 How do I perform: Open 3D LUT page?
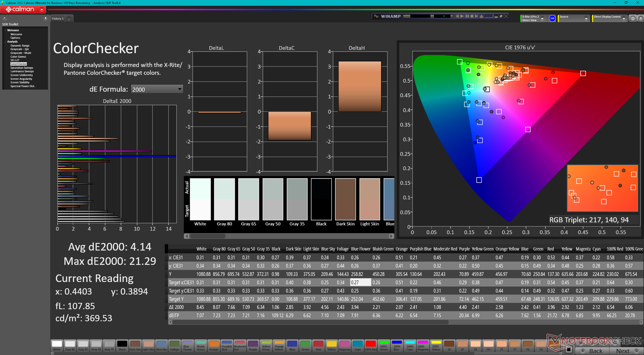click(x=15, y=60)
